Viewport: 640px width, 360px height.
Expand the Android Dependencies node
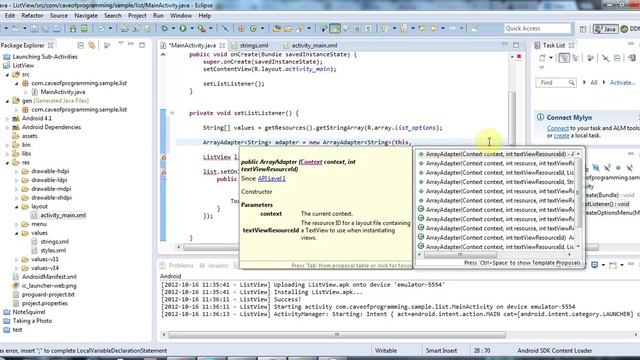coord(7,127)
